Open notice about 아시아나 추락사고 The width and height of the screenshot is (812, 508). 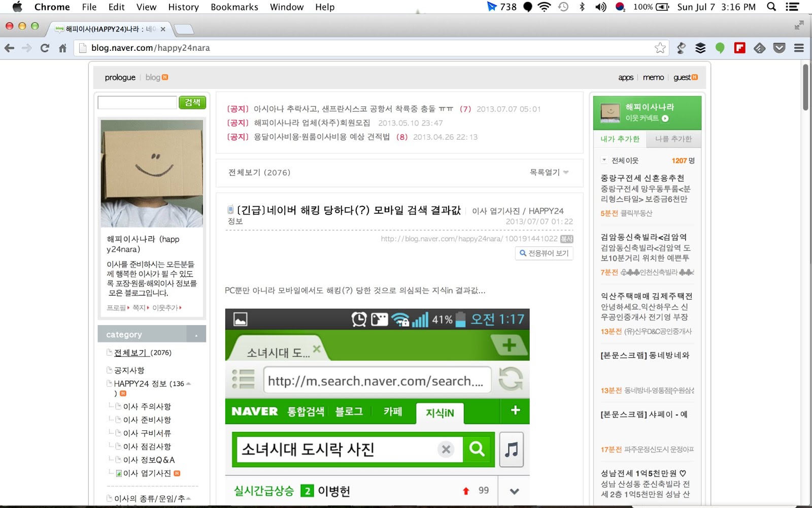point(353,109)
